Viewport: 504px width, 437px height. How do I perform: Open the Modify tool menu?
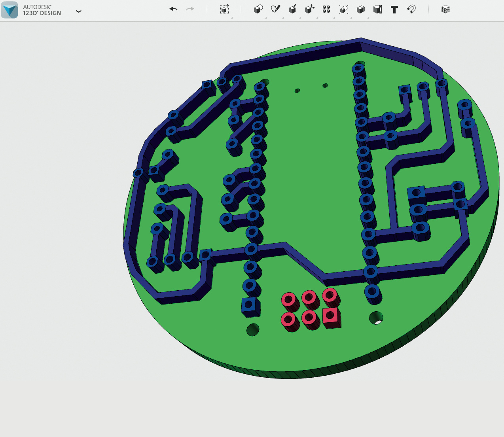tap(309, 9)
